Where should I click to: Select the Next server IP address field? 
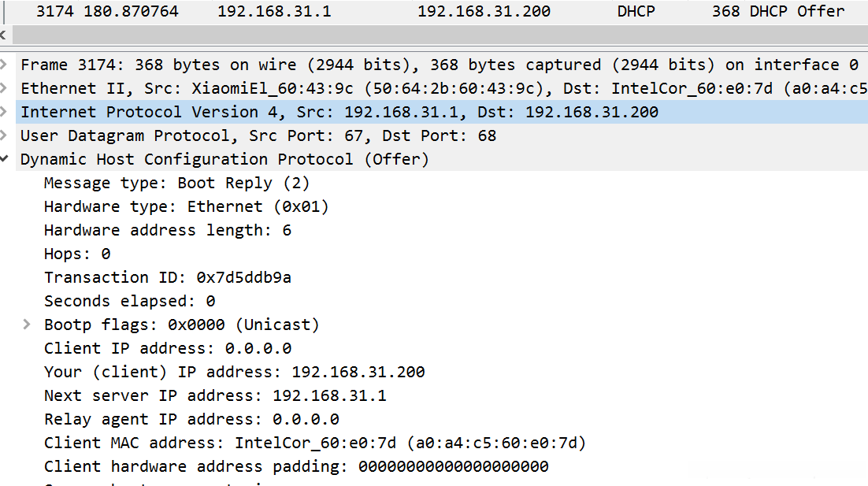pos(215,395)
